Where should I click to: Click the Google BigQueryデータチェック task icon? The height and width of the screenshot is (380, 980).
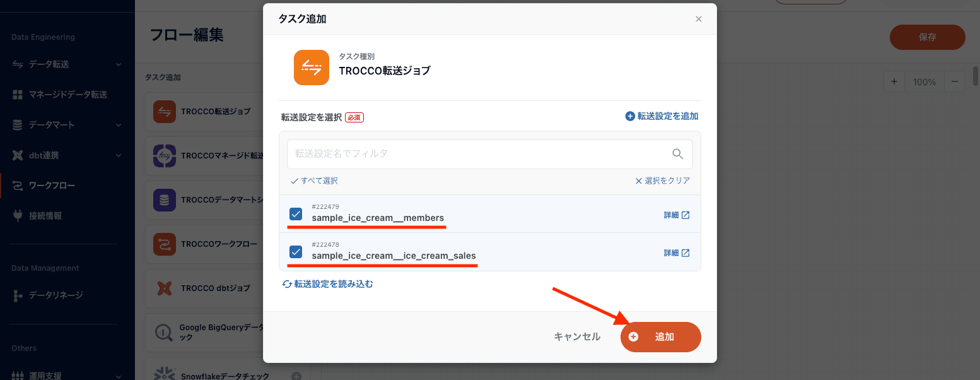point(164,332)
